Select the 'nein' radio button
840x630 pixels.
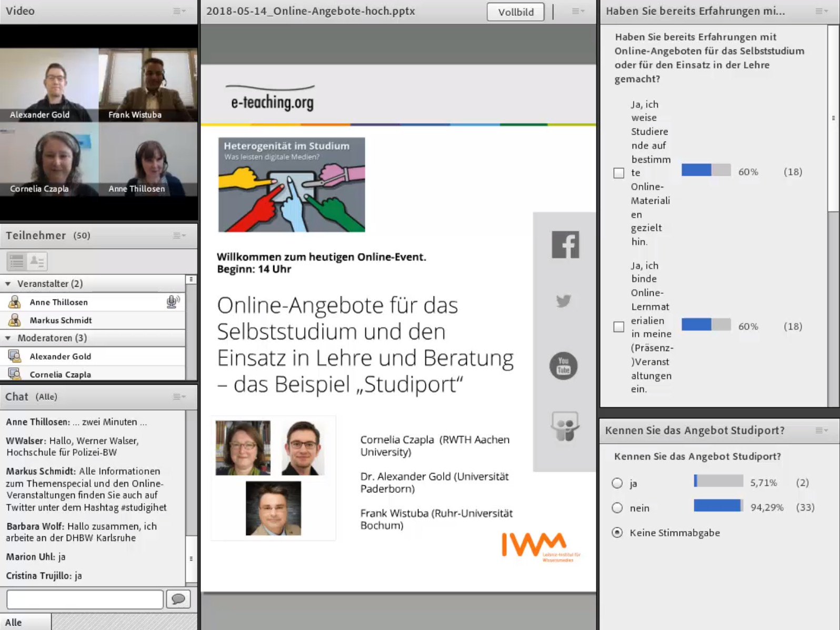[617, 508]
